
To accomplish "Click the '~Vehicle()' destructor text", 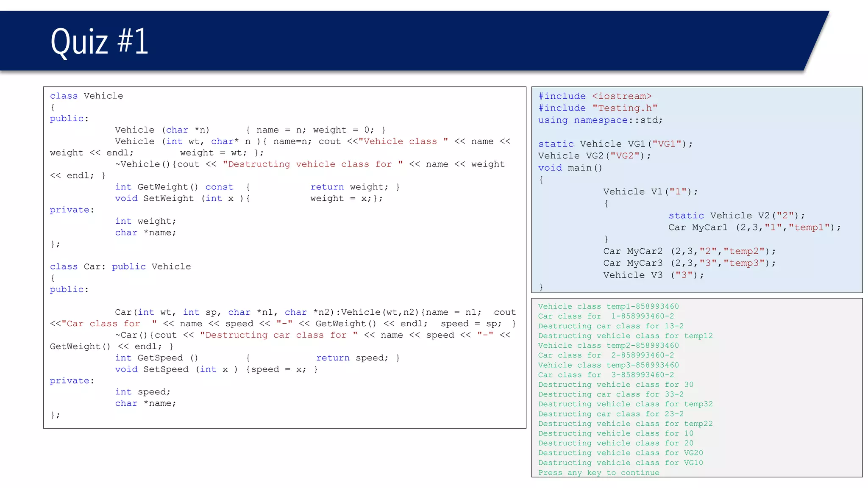I will point(142,164).
